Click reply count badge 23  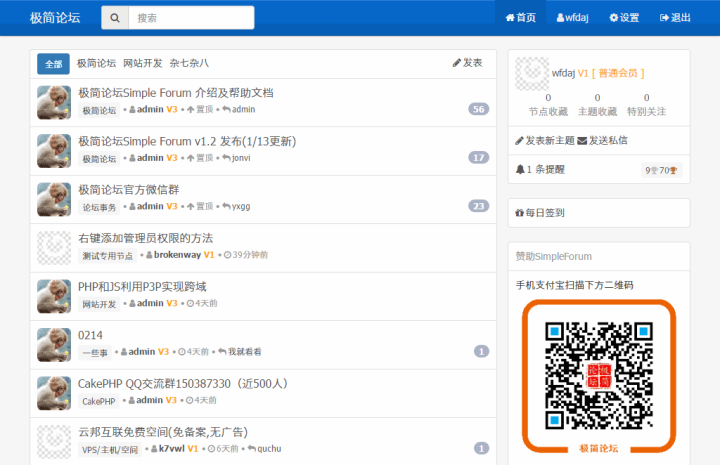pyautogui.click(x=478, y=206)
